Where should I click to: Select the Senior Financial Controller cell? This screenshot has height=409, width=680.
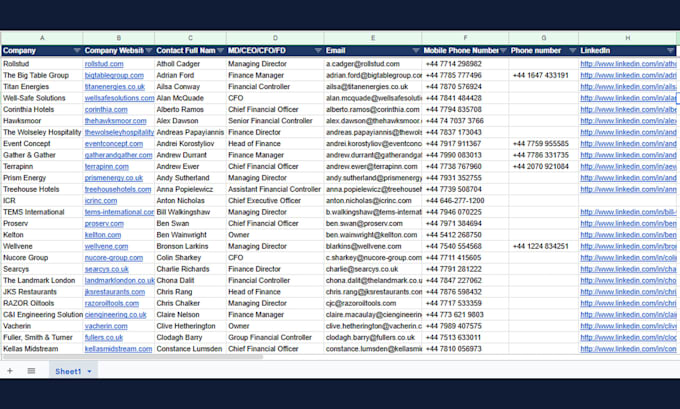tap(275, 121)
